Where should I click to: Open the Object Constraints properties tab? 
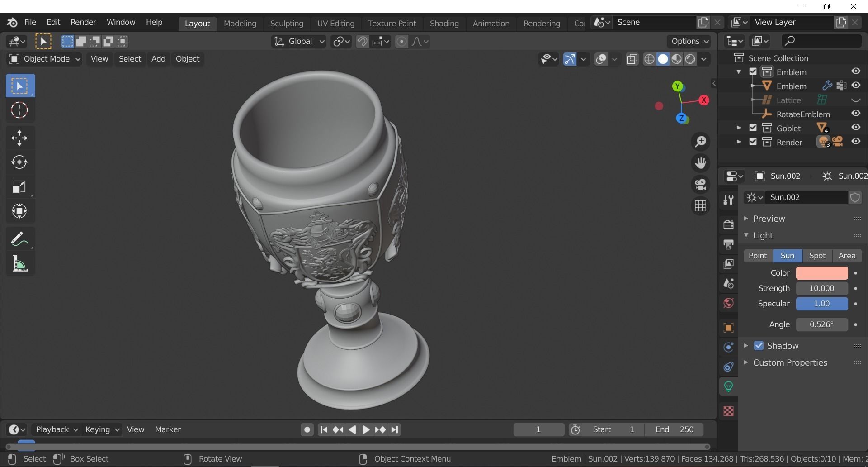(728, 367)
